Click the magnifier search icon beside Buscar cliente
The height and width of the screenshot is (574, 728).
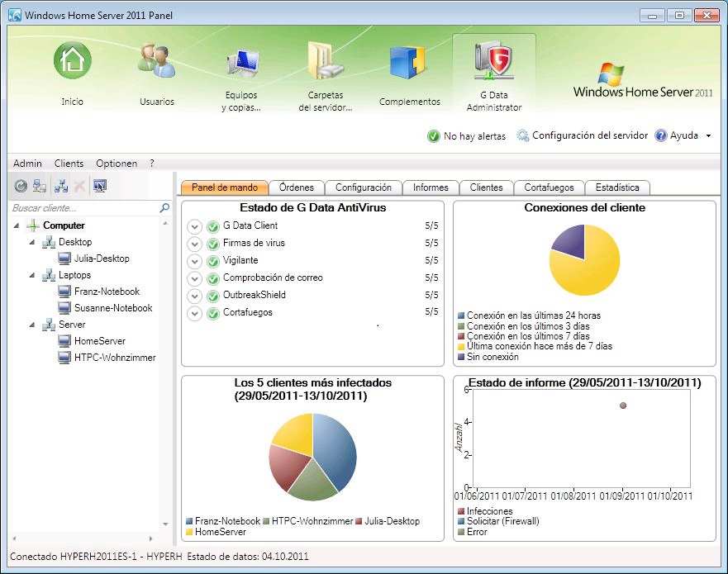164,208
